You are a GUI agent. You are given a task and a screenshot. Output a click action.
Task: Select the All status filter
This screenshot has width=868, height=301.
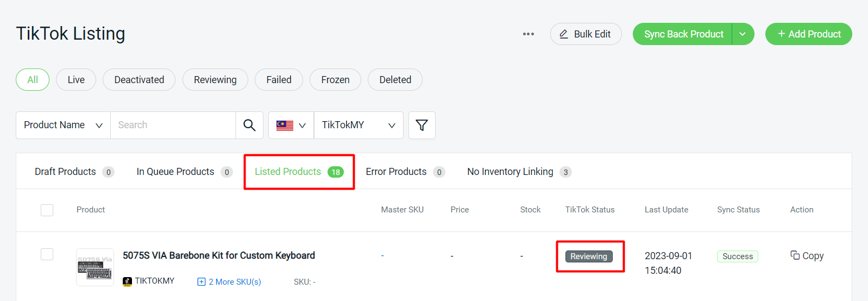[33, 80]
